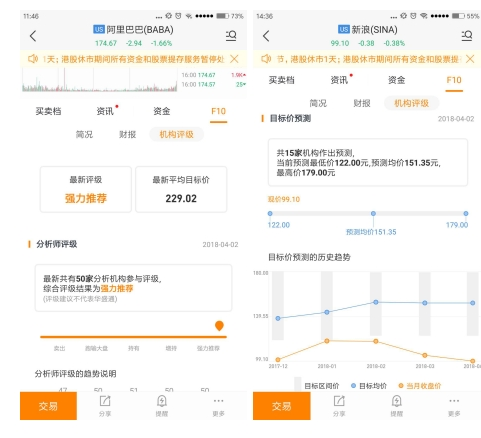The width and height of the screenshot is (481, 438).
Task: Switch to 资金 tab on BABA screen
Action: tap(162, 111)
